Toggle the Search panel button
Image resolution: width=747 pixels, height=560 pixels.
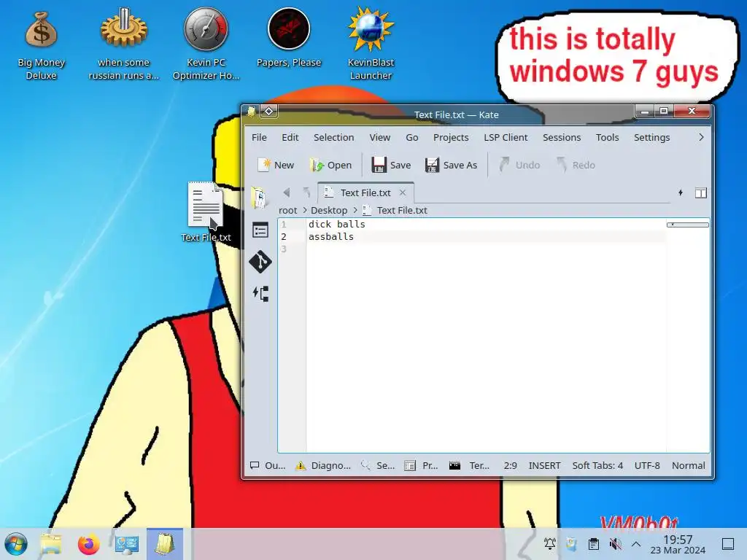click(378, 466)
